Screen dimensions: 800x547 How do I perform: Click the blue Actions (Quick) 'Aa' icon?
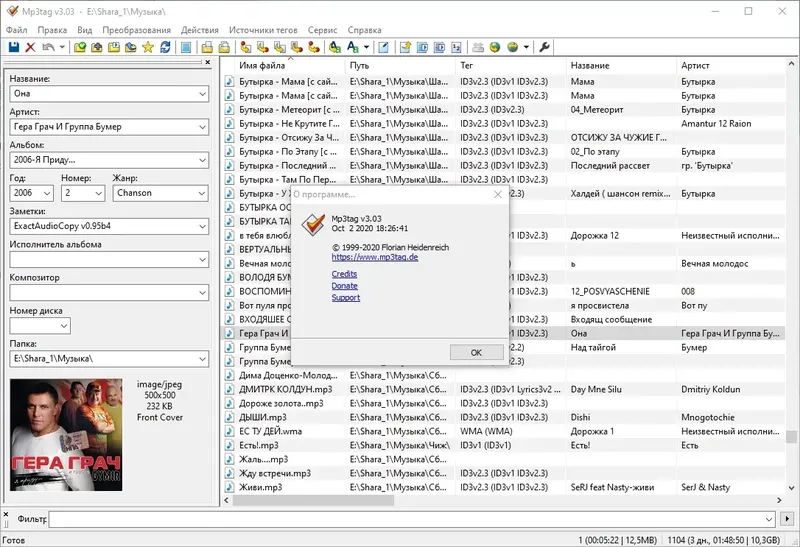(x=353, y=47)
